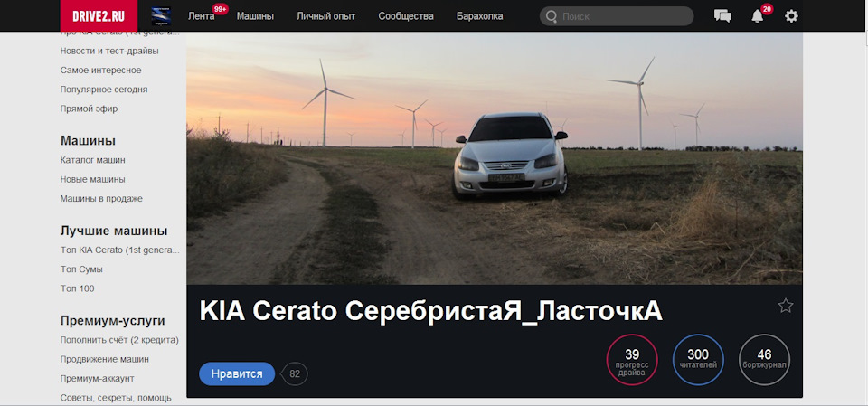
Task: Open Машины в продаже link
Action: [x=101, y=198]
